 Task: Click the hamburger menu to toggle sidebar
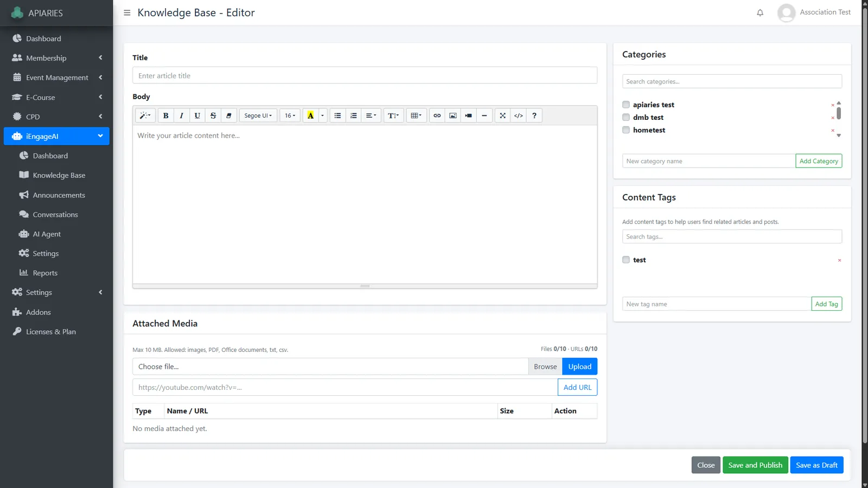point(127,12)
